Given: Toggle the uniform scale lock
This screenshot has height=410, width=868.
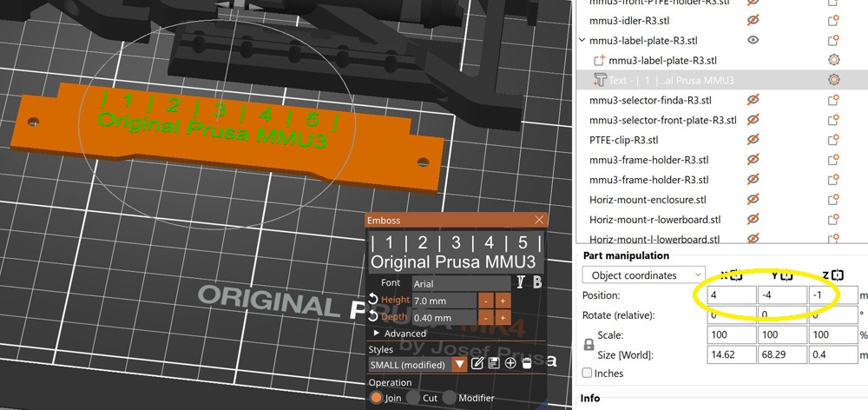Looking at the screenshot, I should (x=589, y=344).
